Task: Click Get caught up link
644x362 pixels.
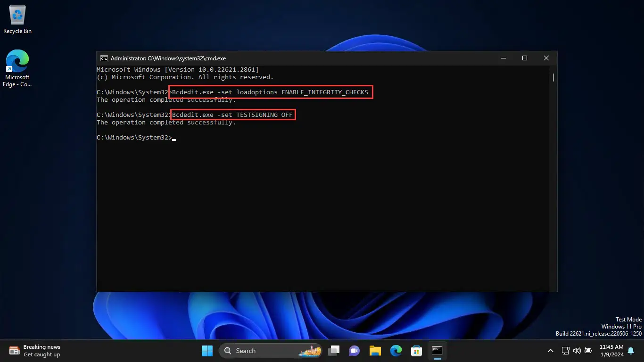Action: coord(41,354)
